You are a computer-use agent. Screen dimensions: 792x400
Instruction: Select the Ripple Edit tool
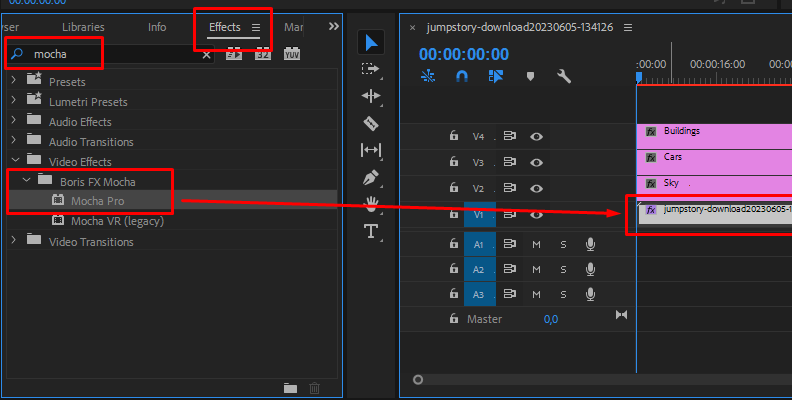pyautogui.click(x=371, y=96)
